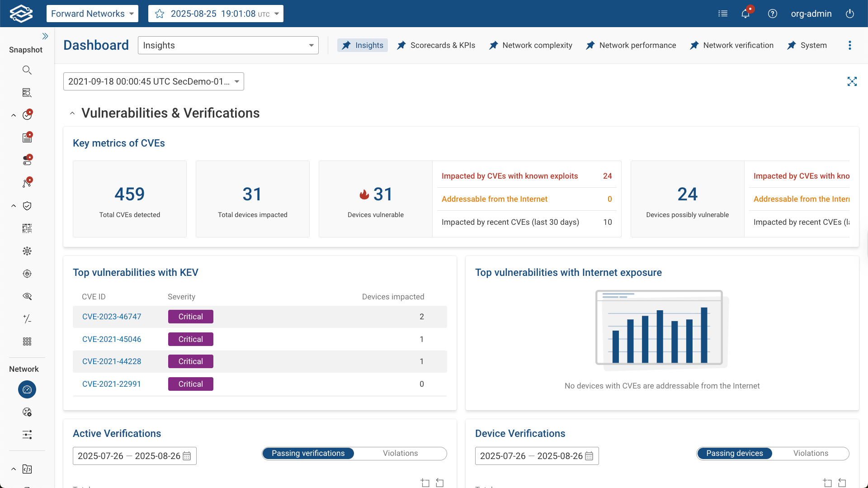Star the current snapshot as favorite
868x488 pixels.
159,14
